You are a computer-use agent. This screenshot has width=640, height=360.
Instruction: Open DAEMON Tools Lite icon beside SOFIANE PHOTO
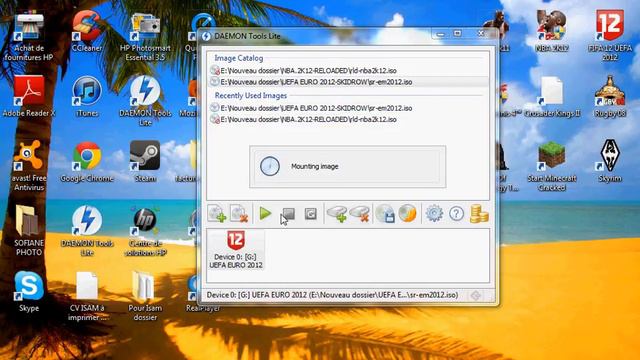pyautogui.click(x=87, y=231)
